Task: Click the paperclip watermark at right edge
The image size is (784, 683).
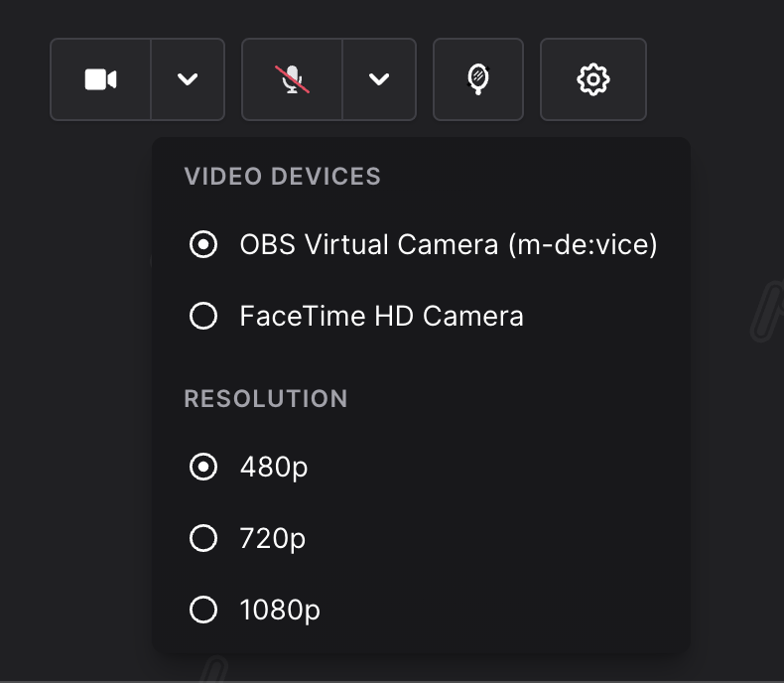Action: [x=767, y=311]
